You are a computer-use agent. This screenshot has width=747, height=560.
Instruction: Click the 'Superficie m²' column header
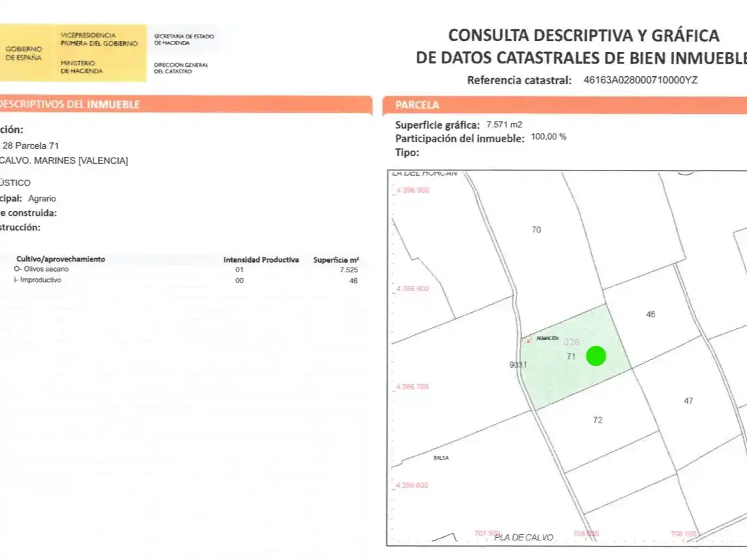(x=336, y=259)
